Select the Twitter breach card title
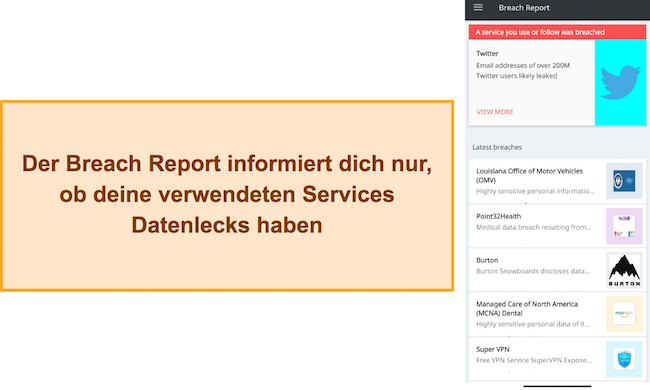Image resolution: width=650 pixels, height=390 pixels. (x=487, y=53)
